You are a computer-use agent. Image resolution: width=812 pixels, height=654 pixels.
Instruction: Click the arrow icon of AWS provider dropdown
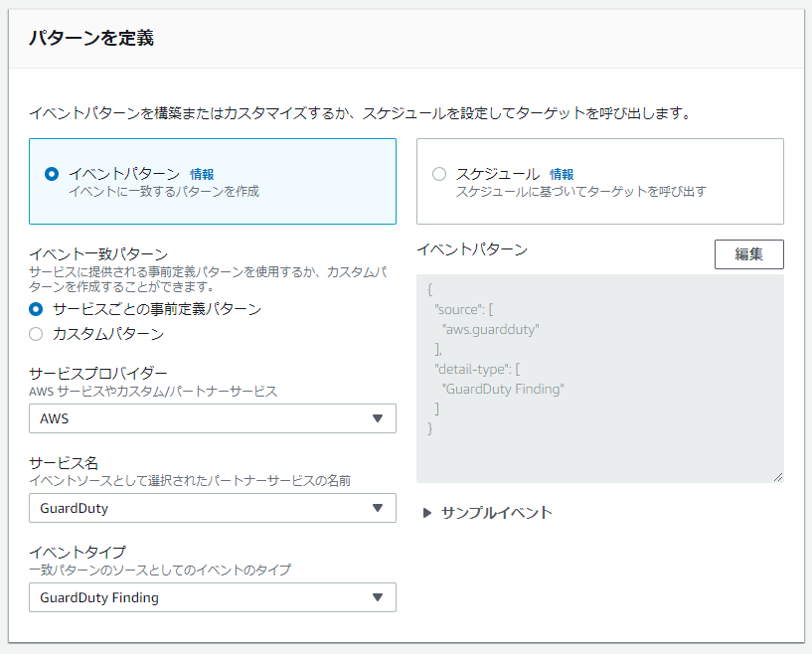click(x=377, y=418)
